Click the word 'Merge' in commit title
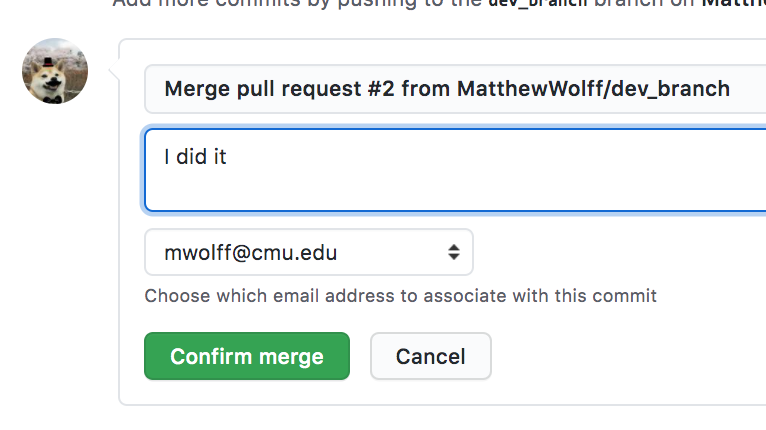 tap(194, 89)
